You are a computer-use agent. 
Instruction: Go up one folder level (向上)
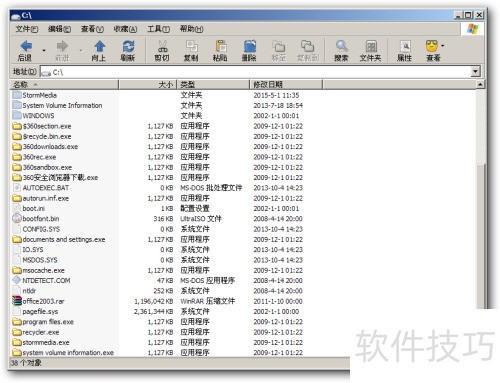point(99,46)
